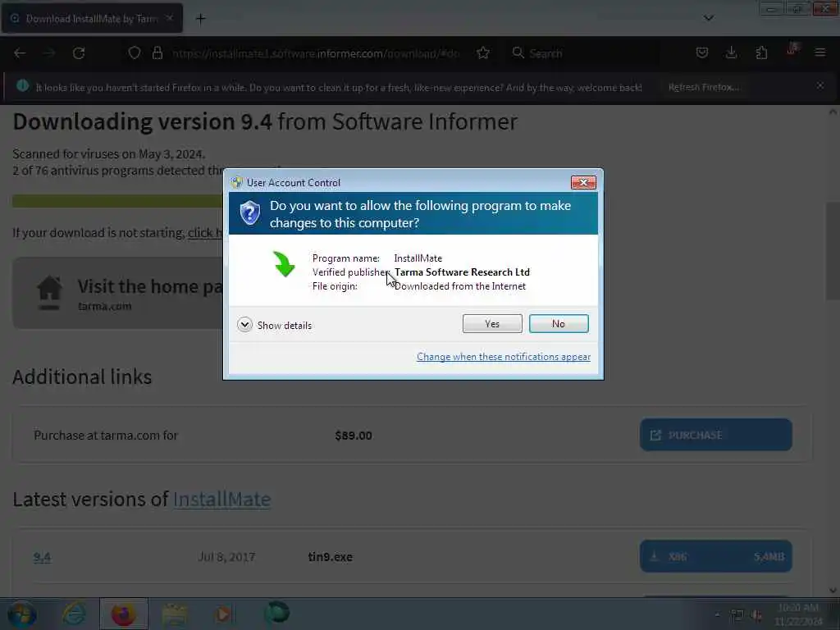This screenshot has width=840, height=630.
Task: Click the green round taskbar app icon
Action: point(276,613)
